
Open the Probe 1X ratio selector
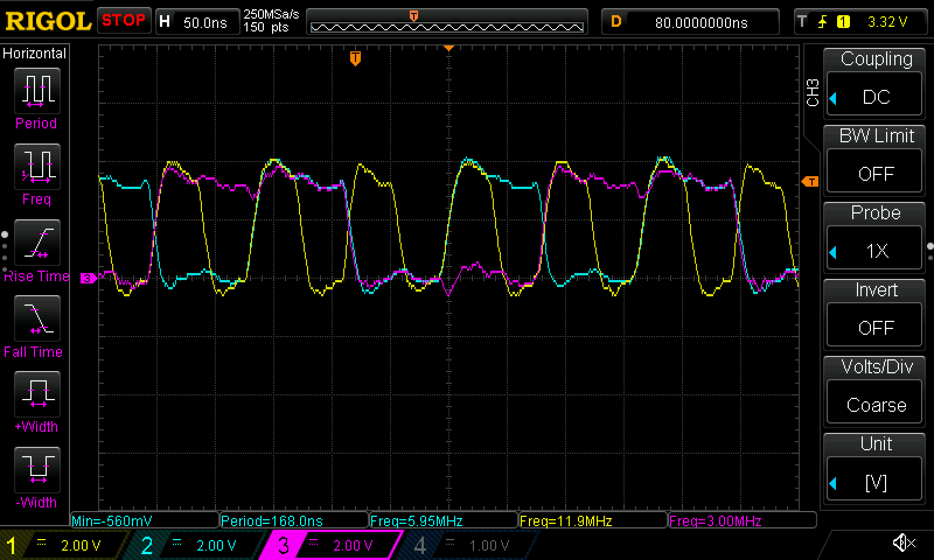[875, 250]
